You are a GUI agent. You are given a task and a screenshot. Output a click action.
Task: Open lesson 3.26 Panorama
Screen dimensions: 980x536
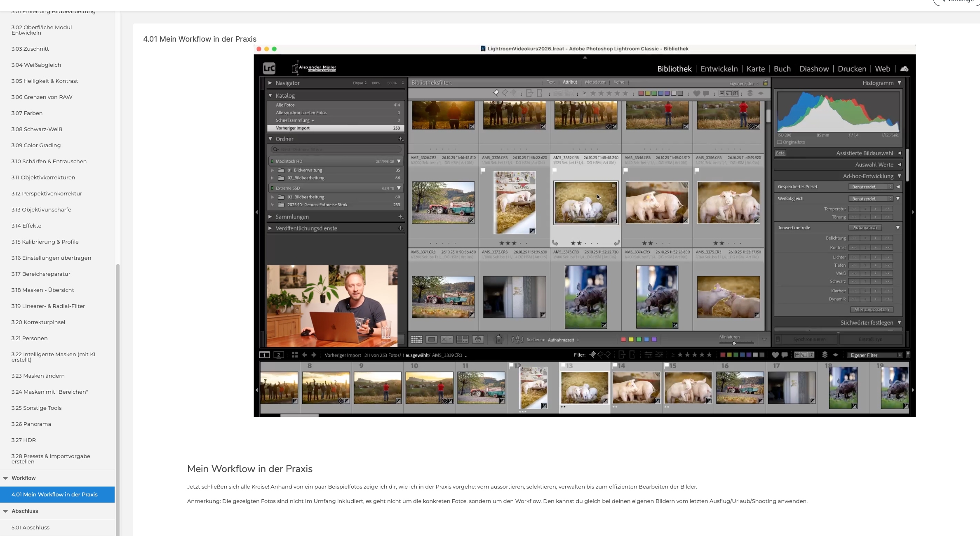pyautogui.click(x=31, y=424)
